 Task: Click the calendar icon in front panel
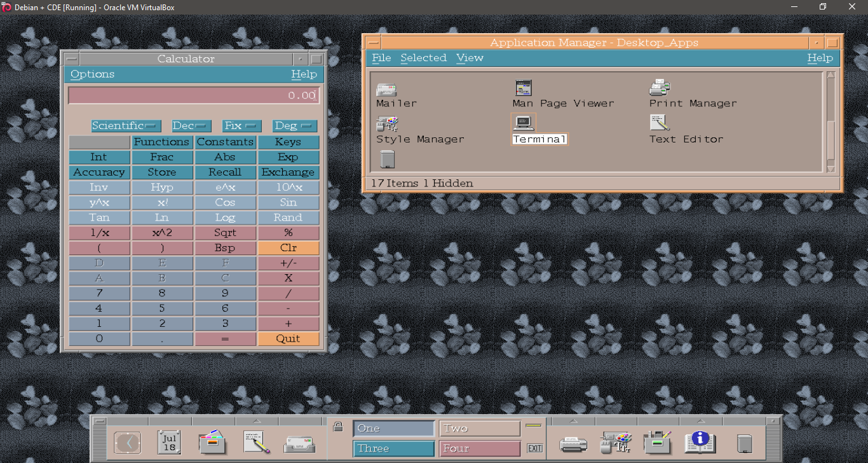(x=169, y=442)
